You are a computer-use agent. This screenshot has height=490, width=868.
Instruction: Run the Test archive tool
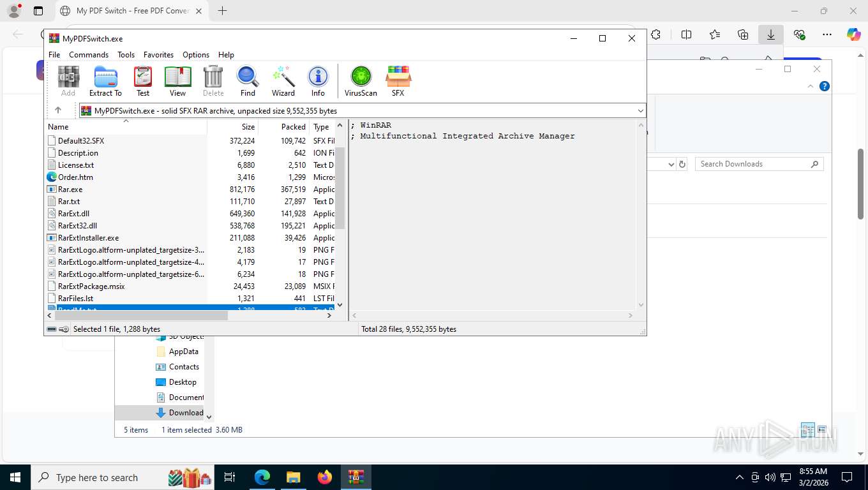pyautogui.click(x=143, y=81)
